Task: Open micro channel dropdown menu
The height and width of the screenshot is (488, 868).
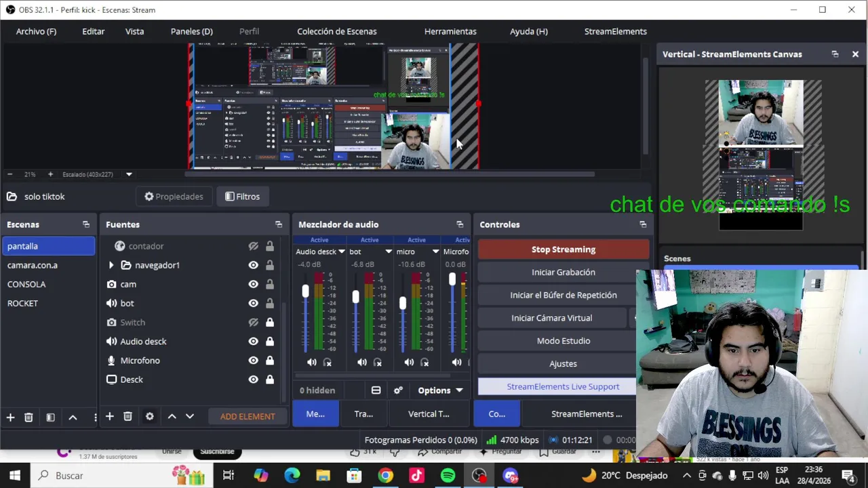Action: [x=435, y=251]
